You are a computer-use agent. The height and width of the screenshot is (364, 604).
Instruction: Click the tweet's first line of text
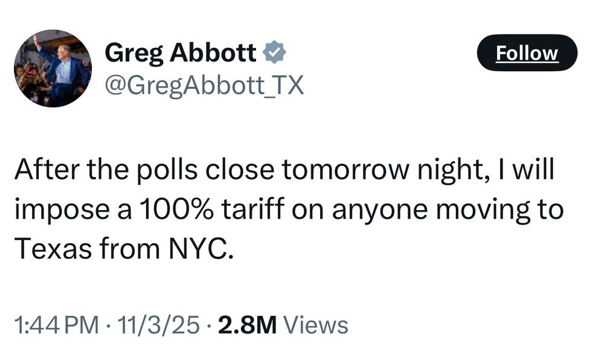[x=284, y=170]
